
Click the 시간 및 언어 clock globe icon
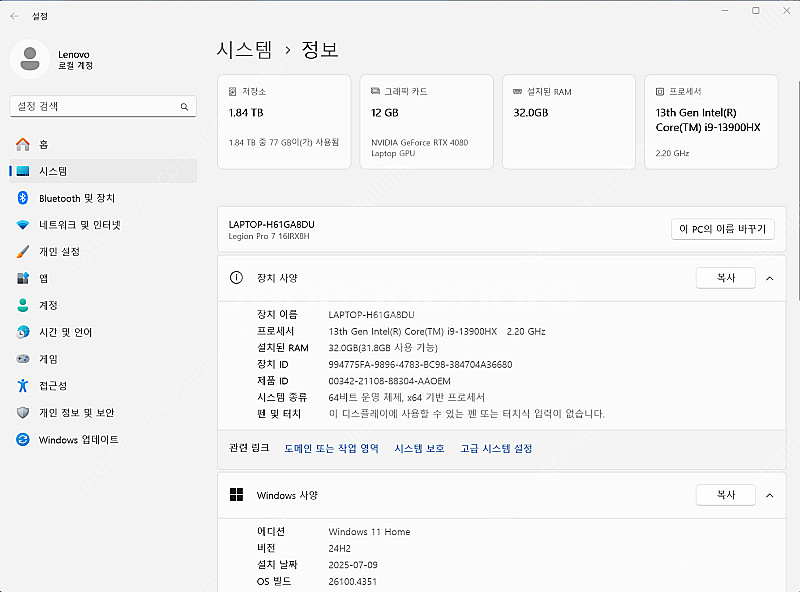22,332
